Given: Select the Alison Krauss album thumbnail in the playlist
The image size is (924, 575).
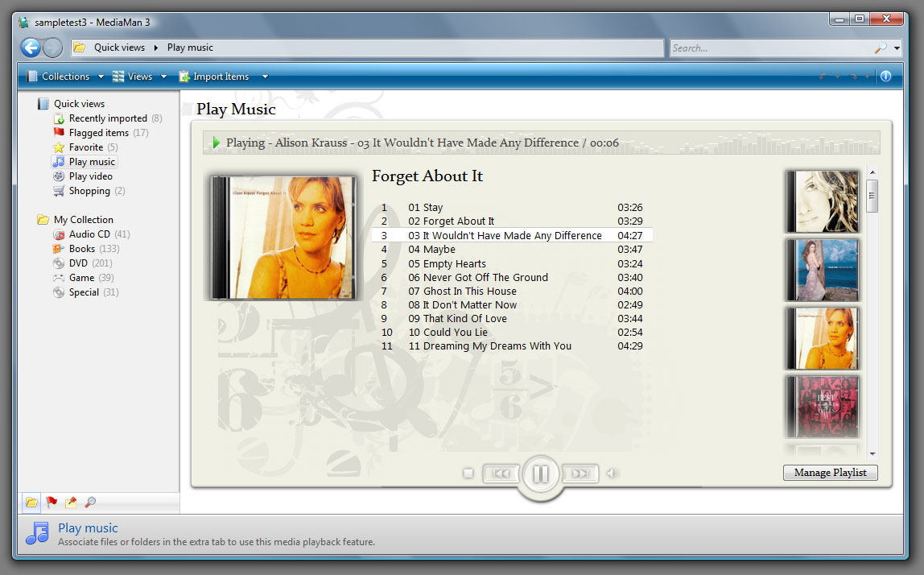Looking at the screenshot, I should click(823, 338).
